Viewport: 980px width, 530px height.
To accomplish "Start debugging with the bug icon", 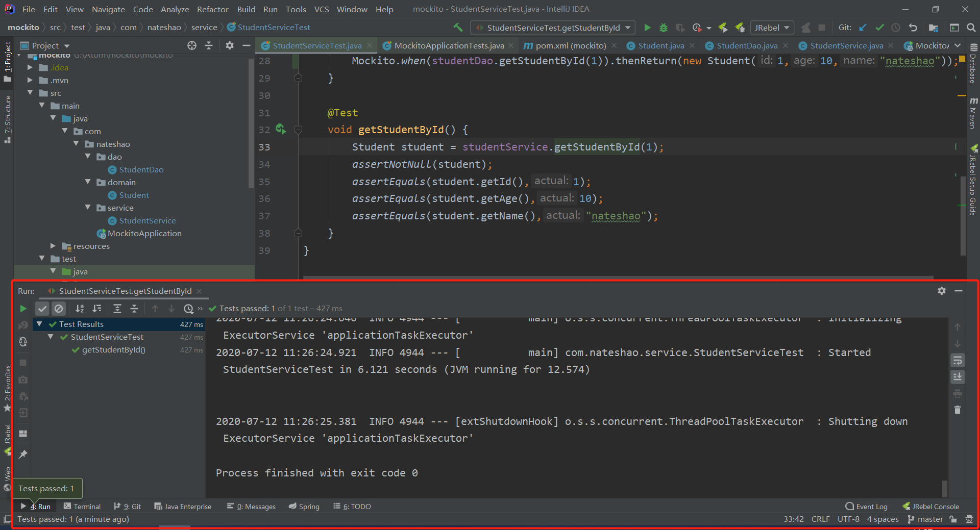I will point(664,28).
